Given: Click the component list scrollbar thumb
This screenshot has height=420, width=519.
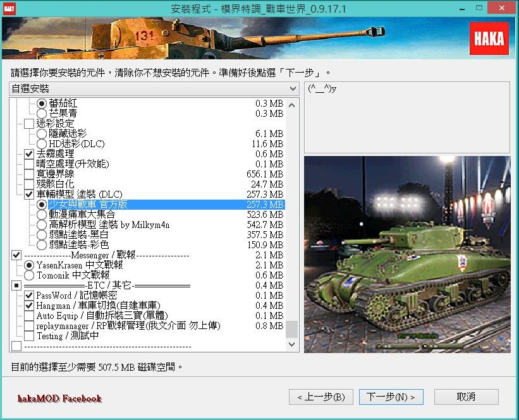Looking at the screenshot, I should pyautogui.click(x=292, y=329).
